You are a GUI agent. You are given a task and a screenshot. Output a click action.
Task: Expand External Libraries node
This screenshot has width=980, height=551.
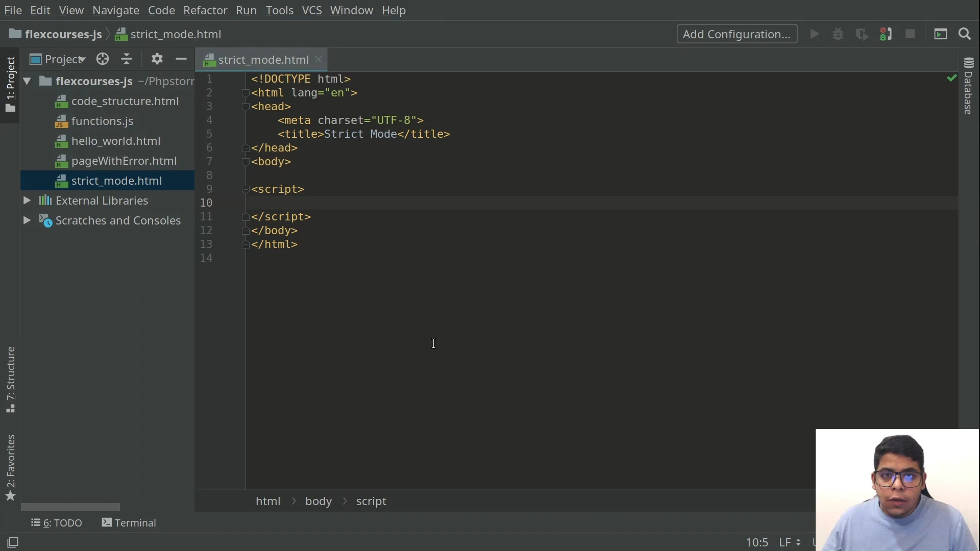(x=27, y=201)
